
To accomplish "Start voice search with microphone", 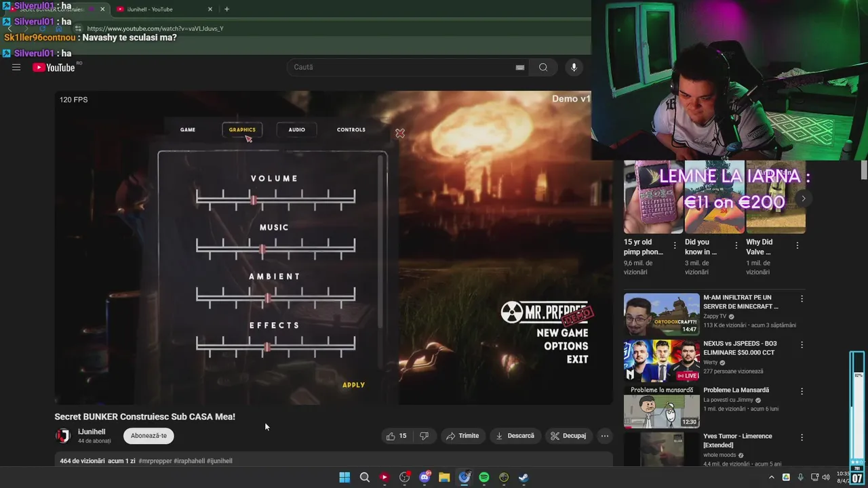I will click(574, 67).
